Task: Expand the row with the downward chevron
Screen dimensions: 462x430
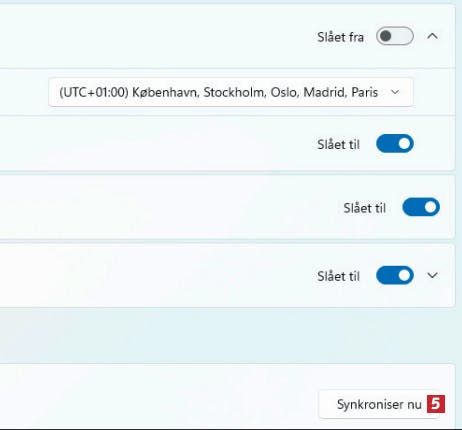Action: tap(432, 275)
